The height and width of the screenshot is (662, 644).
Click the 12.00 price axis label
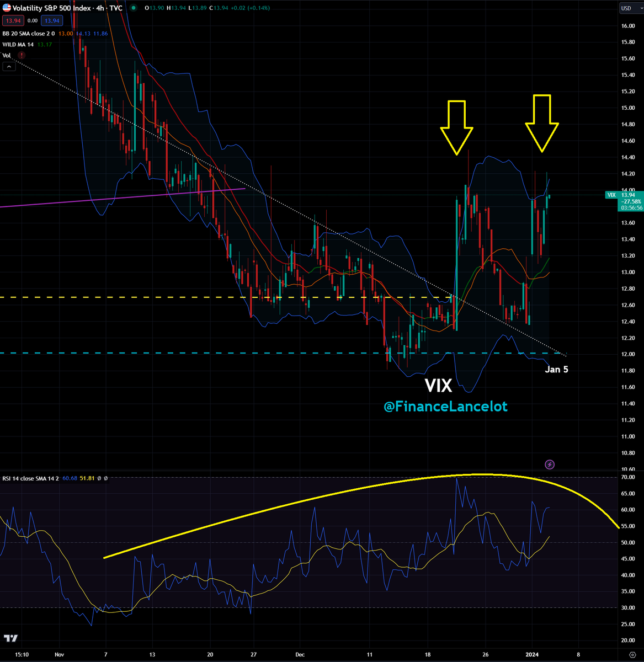pyautogui.click(x=627, y=354)
